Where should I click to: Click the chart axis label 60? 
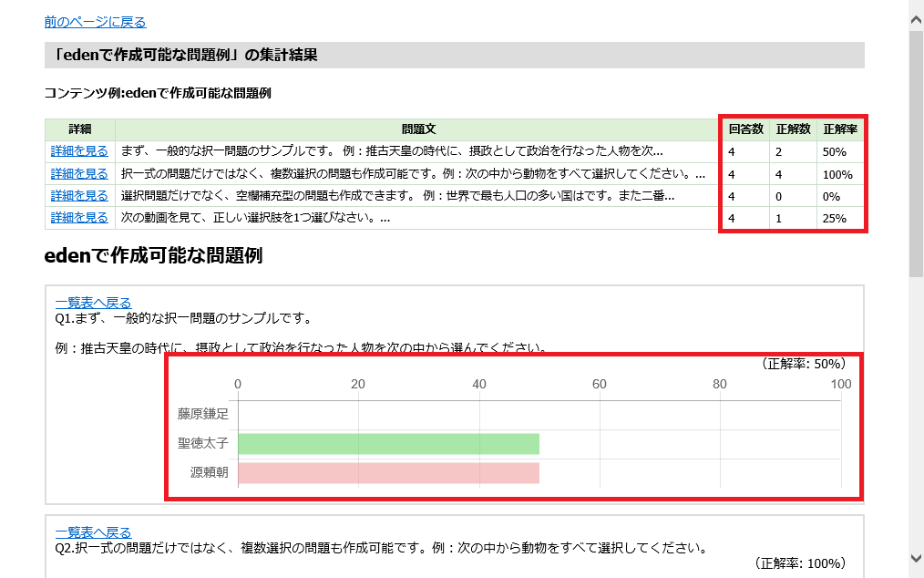[600, 384]
